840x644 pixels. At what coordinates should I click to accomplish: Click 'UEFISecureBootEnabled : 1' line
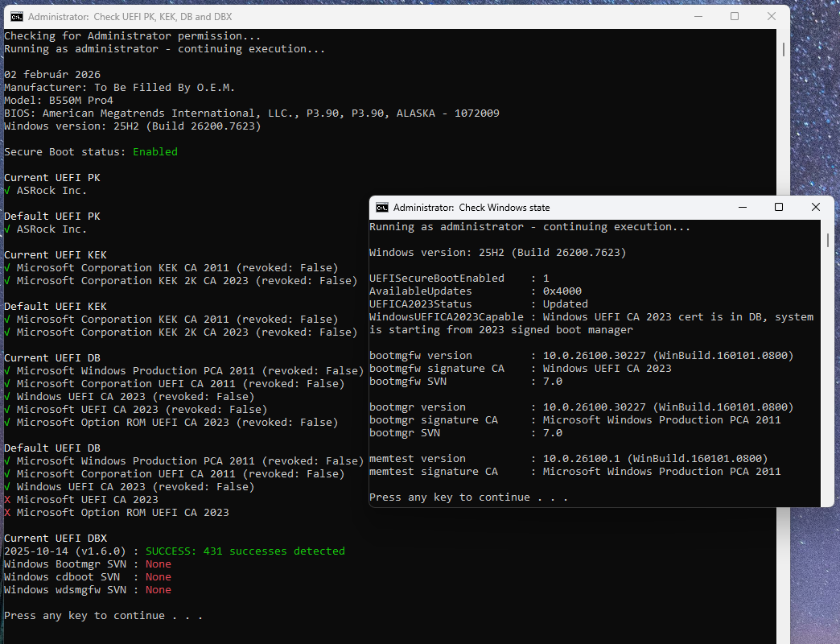click(459, 278)
